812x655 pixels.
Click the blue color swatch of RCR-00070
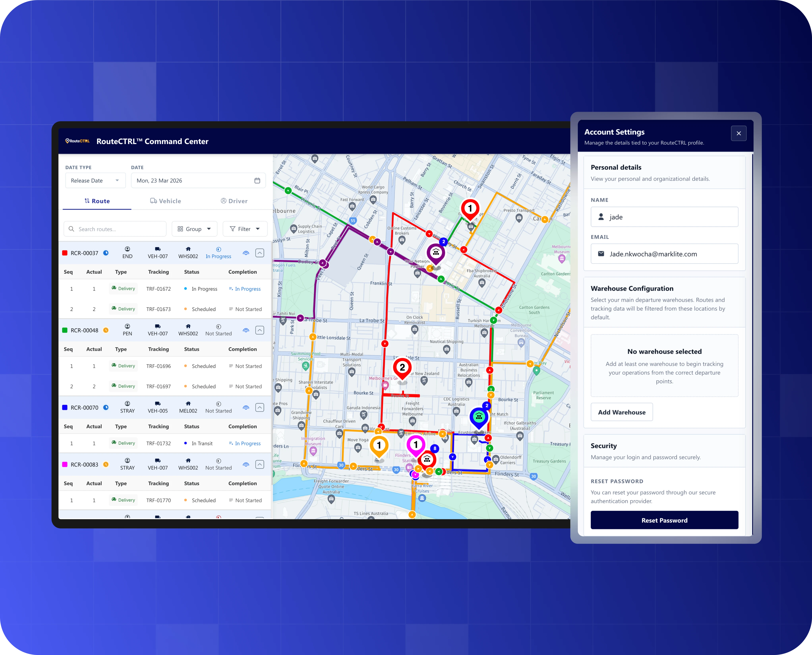pyautogui.click(x=65, y=408)
